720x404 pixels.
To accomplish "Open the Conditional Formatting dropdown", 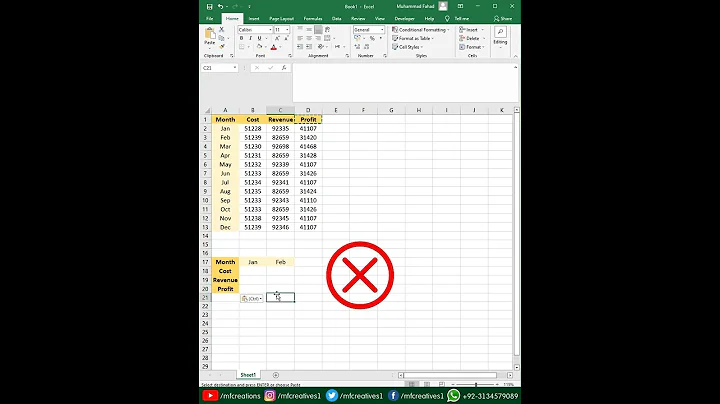I will (x=421, y=29).
